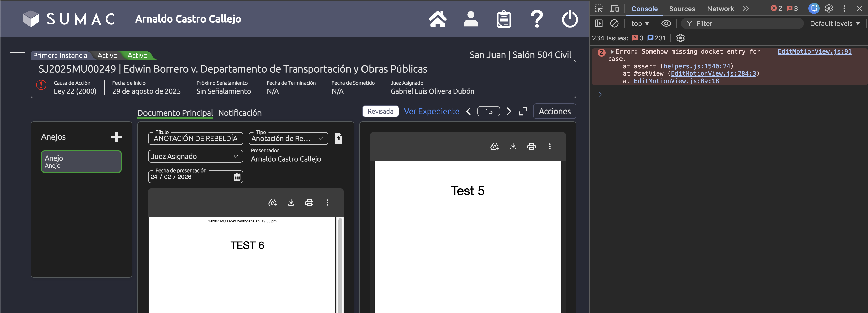Click the Ver Expediente link
868x313 pixels.
[x=431, y=111]
